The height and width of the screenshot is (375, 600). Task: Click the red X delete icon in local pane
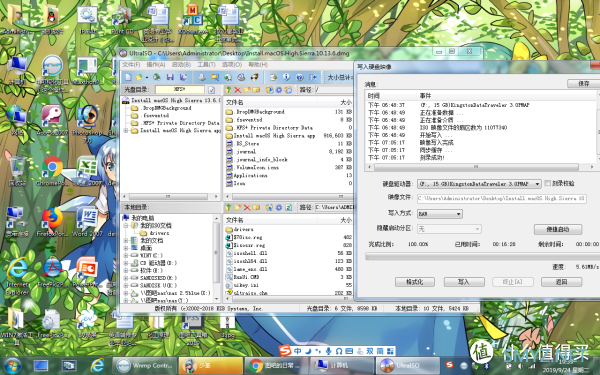(247, 207)
